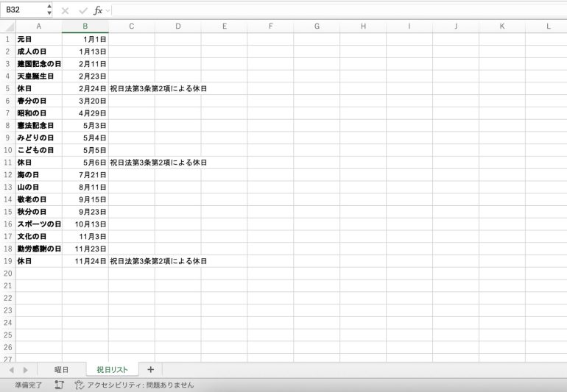Click cell containing 文化の日

(39, 236)
